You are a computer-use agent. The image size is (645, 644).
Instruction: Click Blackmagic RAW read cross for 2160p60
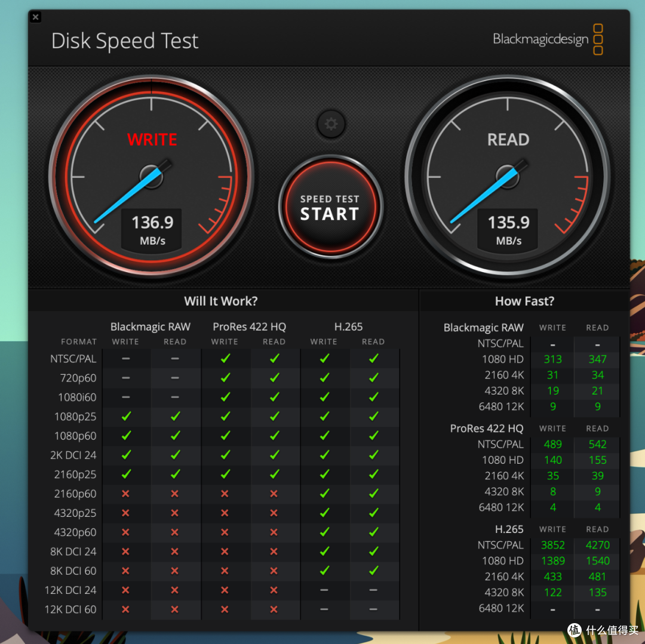pyautogui.click(x=175, y=494)
